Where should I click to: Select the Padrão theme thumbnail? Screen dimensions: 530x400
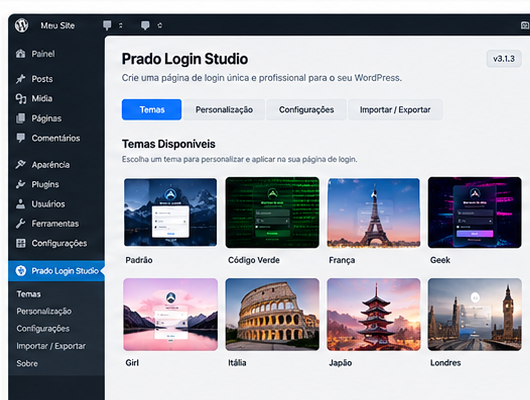pos(170,212)
